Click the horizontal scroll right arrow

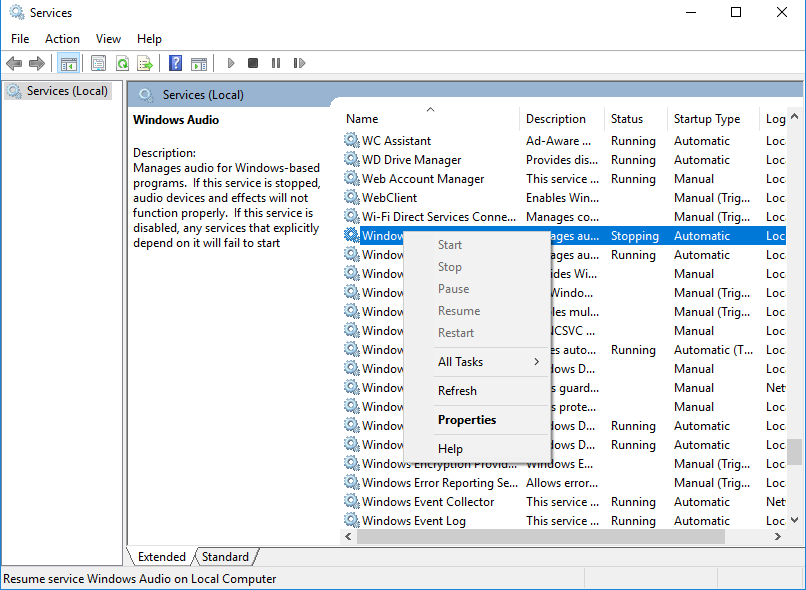point(778,537)
